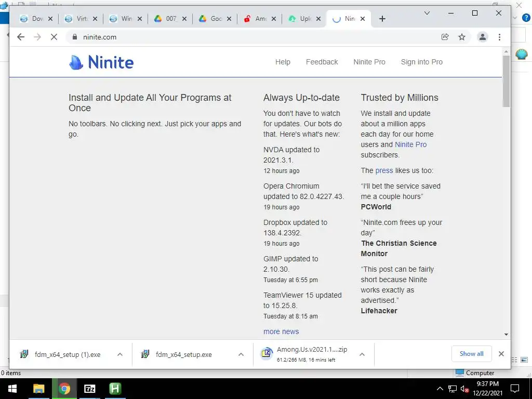This screenshot has width=532, height=399.
Task: Select the NVDA updated to 2021.3.1 text
Action: point(291,155)
